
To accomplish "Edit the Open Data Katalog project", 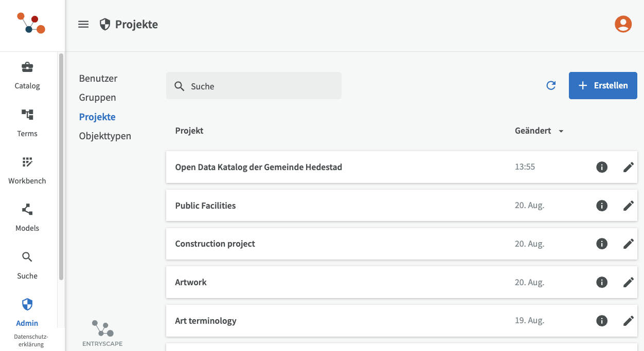I will [629, 167].
